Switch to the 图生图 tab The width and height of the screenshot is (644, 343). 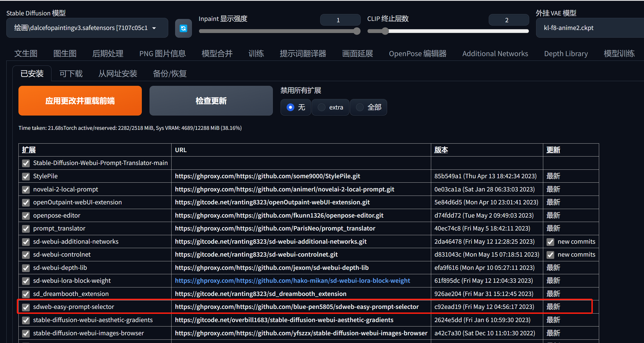click(x=65, y=54)
